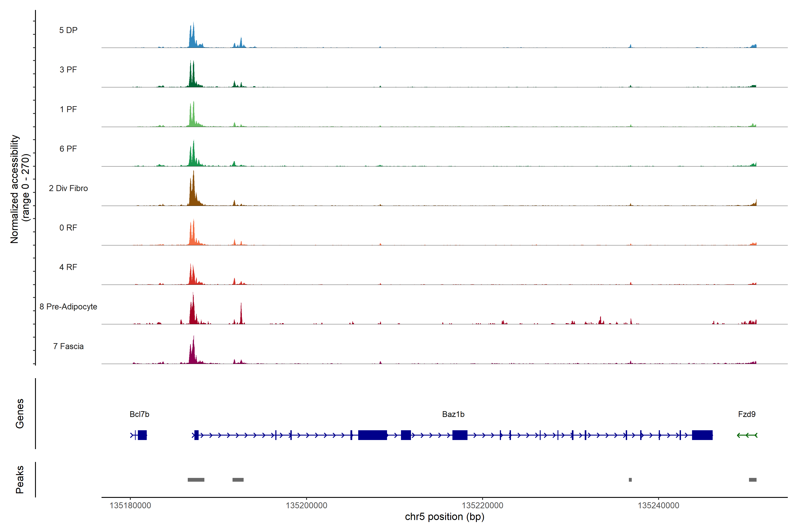Click the 135240000 axis tick label
This screenshot has width=798, height=532.
click(658, 505)
